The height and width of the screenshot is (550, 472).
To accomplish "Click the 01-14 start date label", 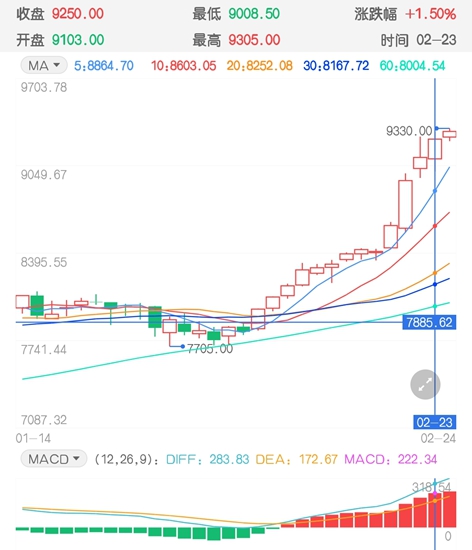I will [x=33, y=438].
